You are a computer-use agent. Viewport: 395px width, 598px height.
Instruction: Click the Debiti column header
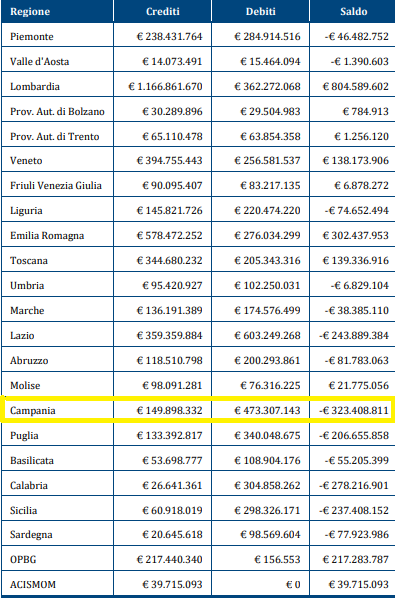tap(260, 11)
